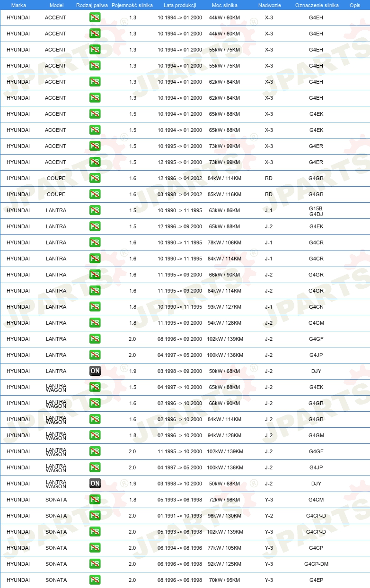Click the petrol icon in the COUPE 85kW / 116KM row

(x=95, y=194)
